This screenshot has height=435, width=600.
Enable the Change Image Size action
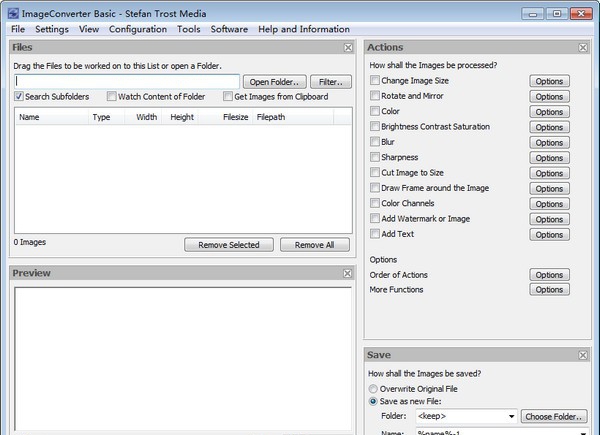click(375, 81)
